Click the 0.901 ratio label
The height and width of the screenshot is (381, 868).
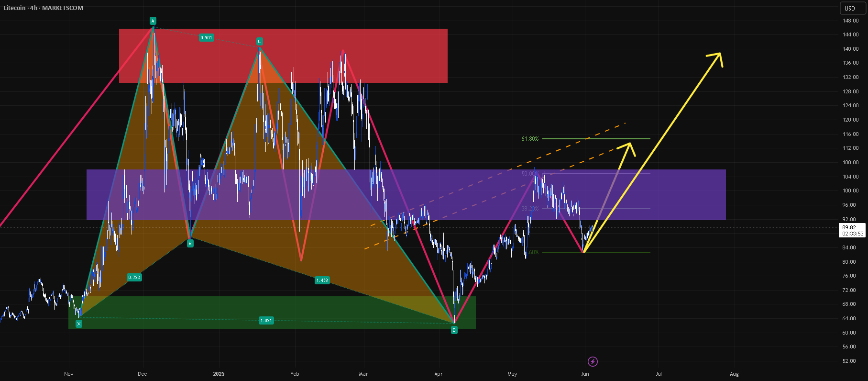pyautogui.click(x=206, y=38)
